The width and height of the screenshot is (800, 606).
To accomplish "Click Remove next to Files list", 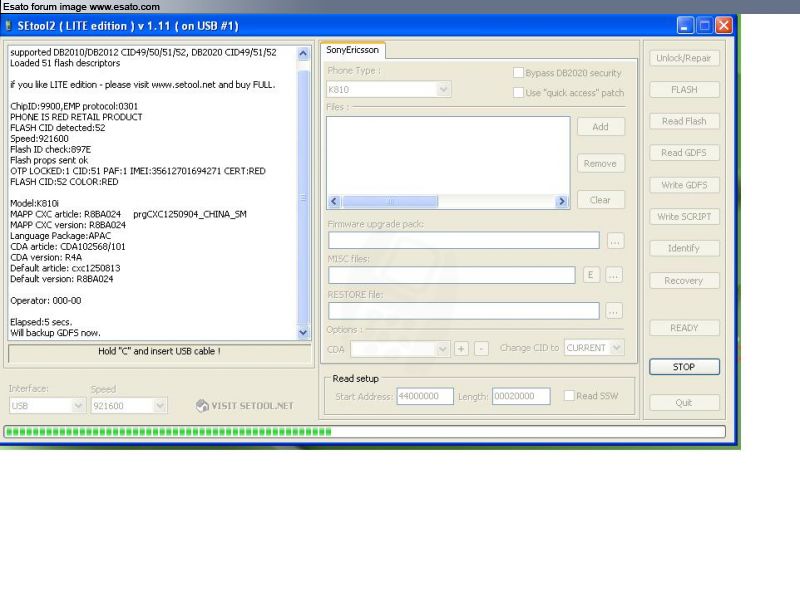I will pyautogui.click(x=601, y=163).
